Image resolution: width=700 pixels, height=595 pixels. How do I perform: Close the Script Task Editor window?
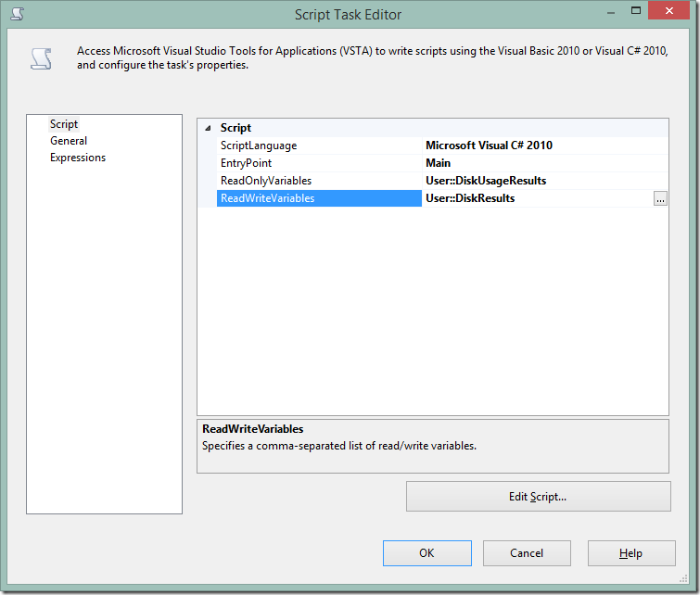coord(668,11)
